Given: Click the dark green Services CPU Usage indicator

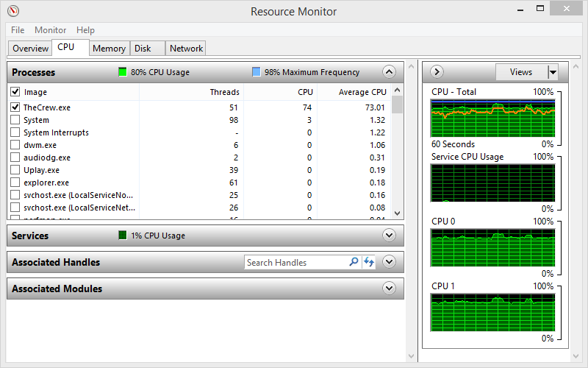Looking at the screenshot, I should (x=123, y=236).
